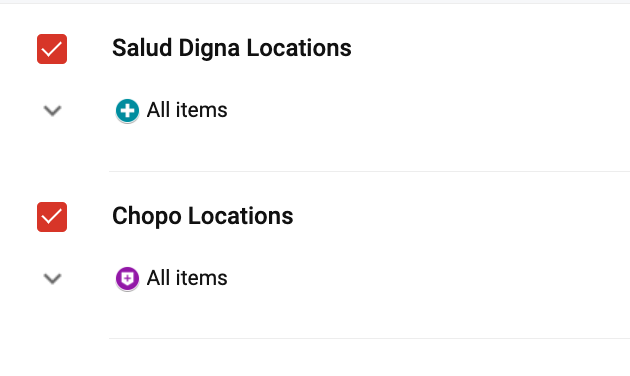Uncheck the Chopo Locations layer
630x376 pixels.
point(52,217)
